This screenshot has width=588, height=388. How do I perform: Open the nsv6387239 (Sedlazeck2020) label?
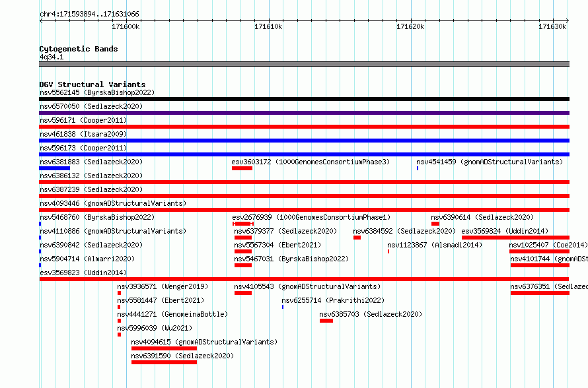[91, 189]
